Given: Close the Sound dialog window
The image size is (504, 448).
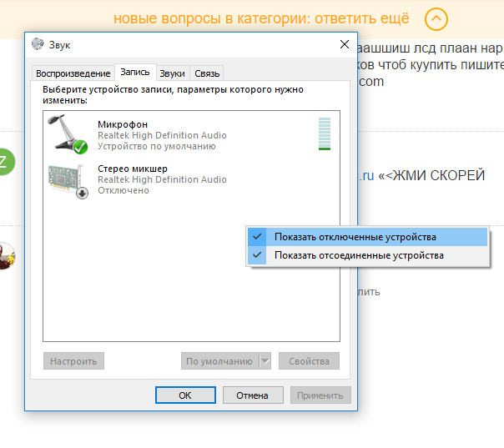Looking at the screenshot, I should pyautogui.click(x=345, y=44).
